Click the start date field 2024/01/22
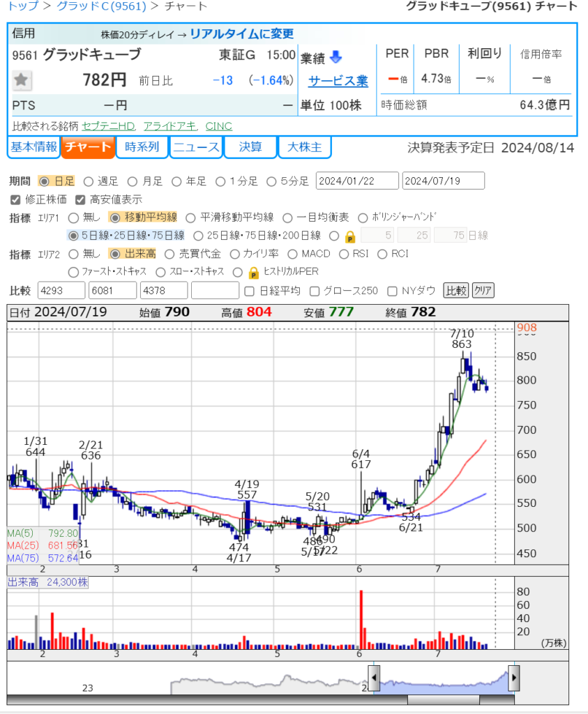 coord(357,181)
